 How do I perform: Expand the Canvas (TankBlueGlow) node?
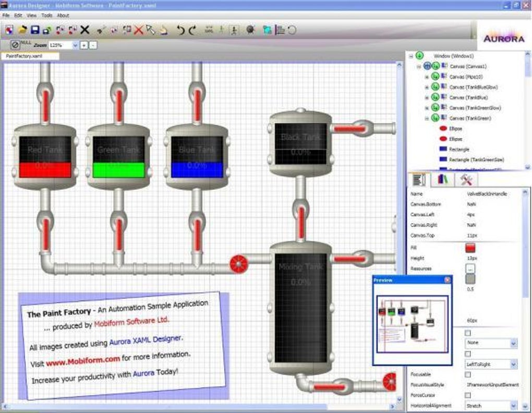[x=427, y=87]
